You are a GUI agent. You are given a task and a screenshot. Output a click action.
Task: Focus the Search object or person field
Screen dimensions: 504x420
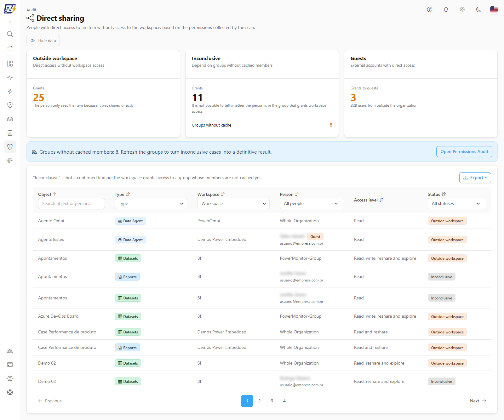tap(72, 203)
